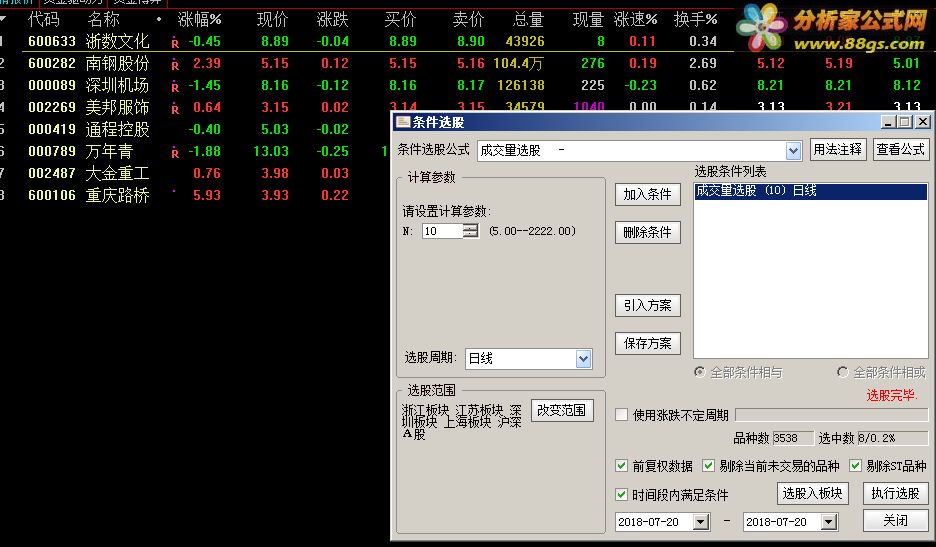Click the N parameter spinner arrows
This screenshot has height=547, width=936.
coord(470,231)
